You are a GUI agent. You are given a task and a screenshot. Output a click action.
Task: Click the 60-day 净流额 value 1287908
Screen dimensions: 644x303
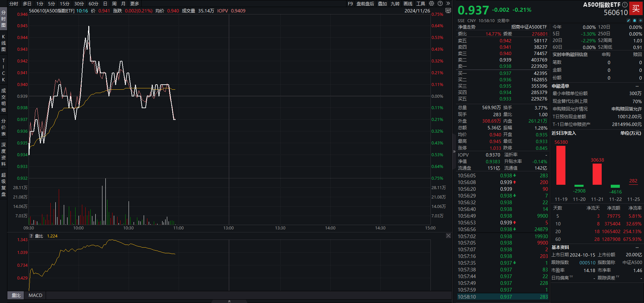tap(611, 239)
